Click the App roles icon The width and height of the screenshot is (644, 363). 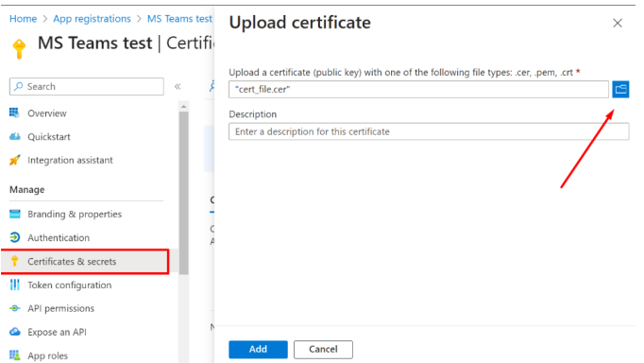(x=15, y=354)
